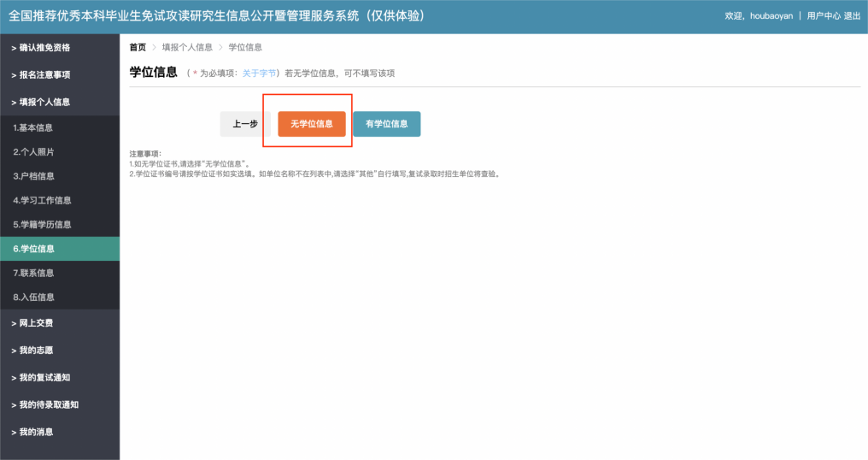Expand the 报名注意事项 sidebar section
Viewport: 868px width, 460px height.
[x=59, y=75]
